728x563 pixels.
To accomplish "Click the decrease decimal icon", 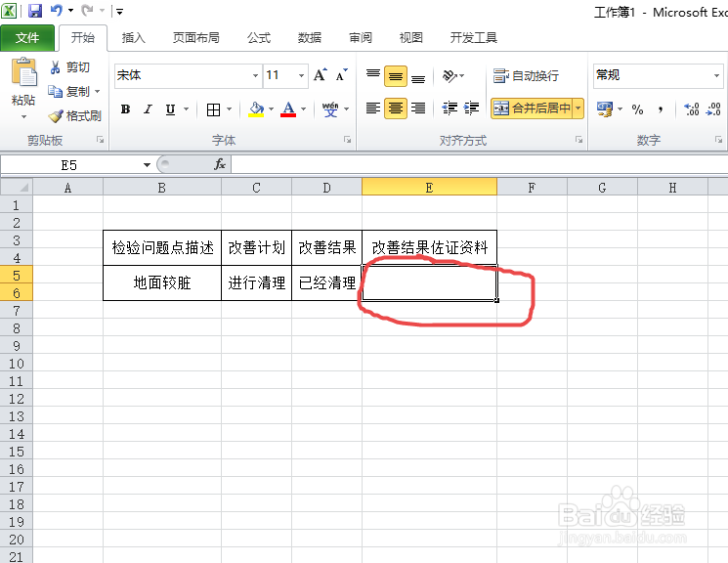I will click(713, 109).
